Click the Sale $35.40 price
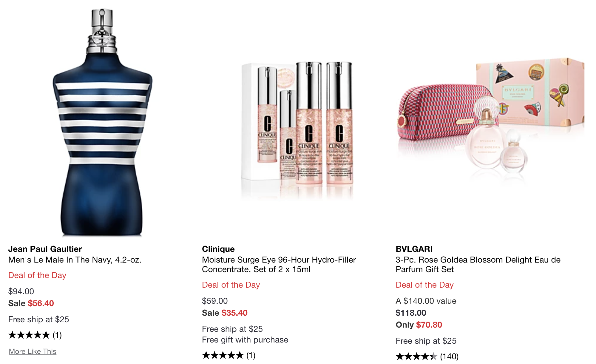This screenshot has width=596, height=364. [x=225, y=313]
